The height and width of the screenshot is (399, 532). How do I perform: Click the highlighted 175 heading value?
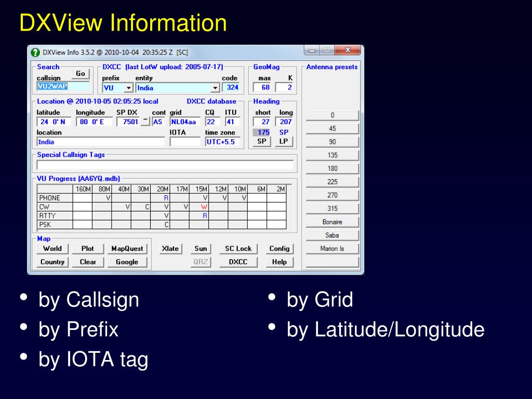(x=262, y=132)
